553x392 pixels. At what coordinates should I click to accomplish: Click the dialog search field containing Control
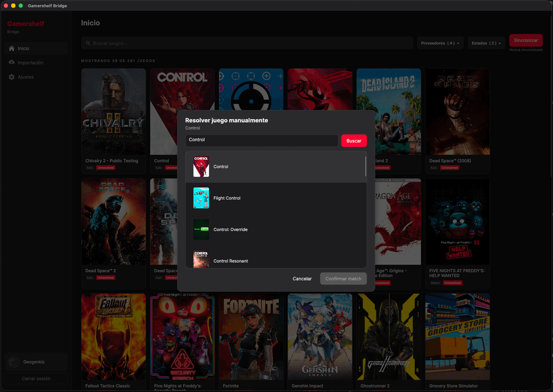pyautogui.click(x=261, y=140)
